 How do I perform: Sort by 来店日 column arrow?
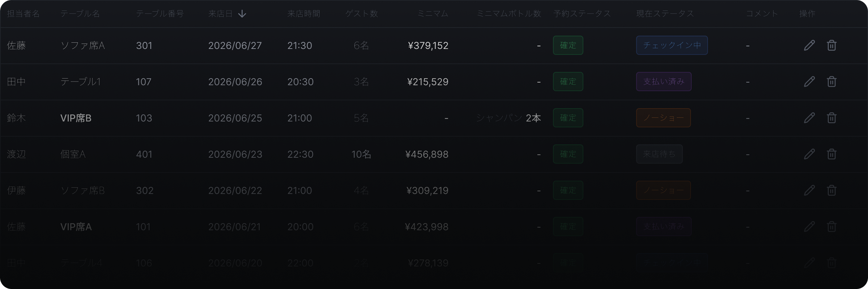(x=242, y=14)
